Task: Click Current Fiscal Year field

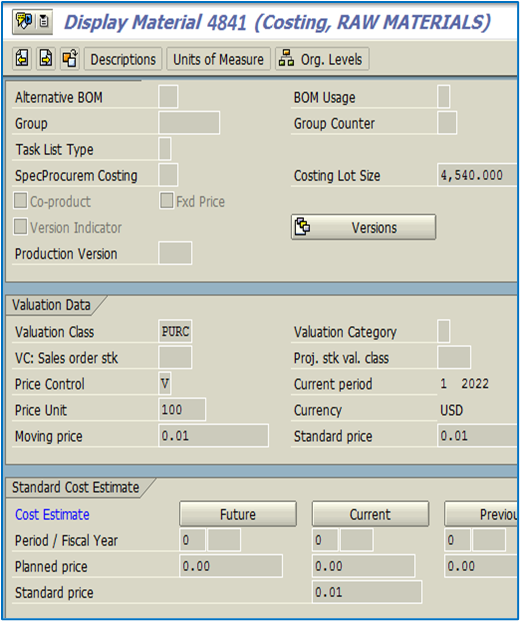Action: coord(356,540)
